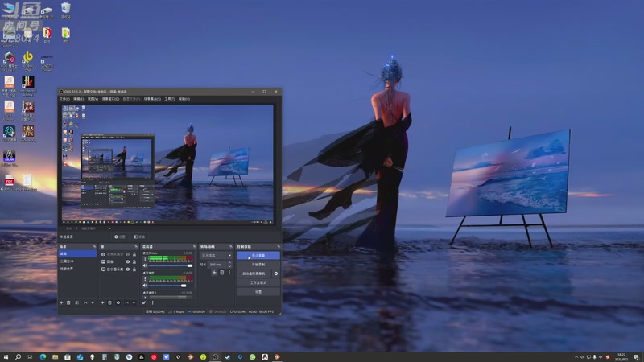Select the display capture source row
The width and height of the screenshot is (644, 362).
(x=118, y=269)
